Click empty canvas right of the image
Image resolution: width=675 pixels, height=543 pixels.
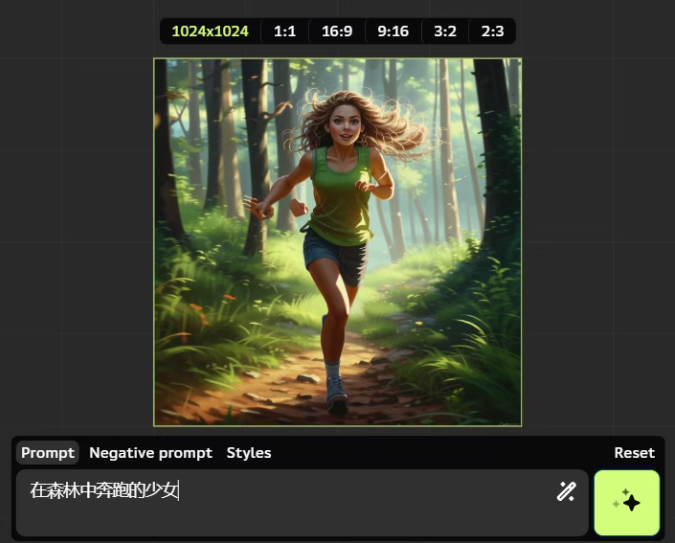click(x=598, y=240)
